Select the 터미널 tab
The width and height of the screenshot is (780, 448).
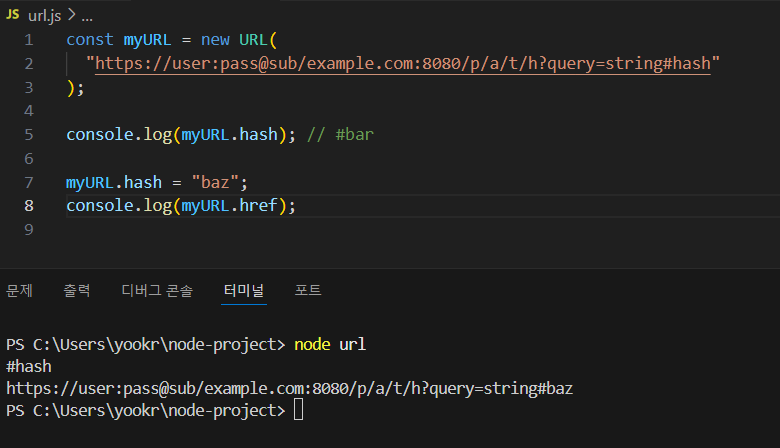tap(244, 290)
